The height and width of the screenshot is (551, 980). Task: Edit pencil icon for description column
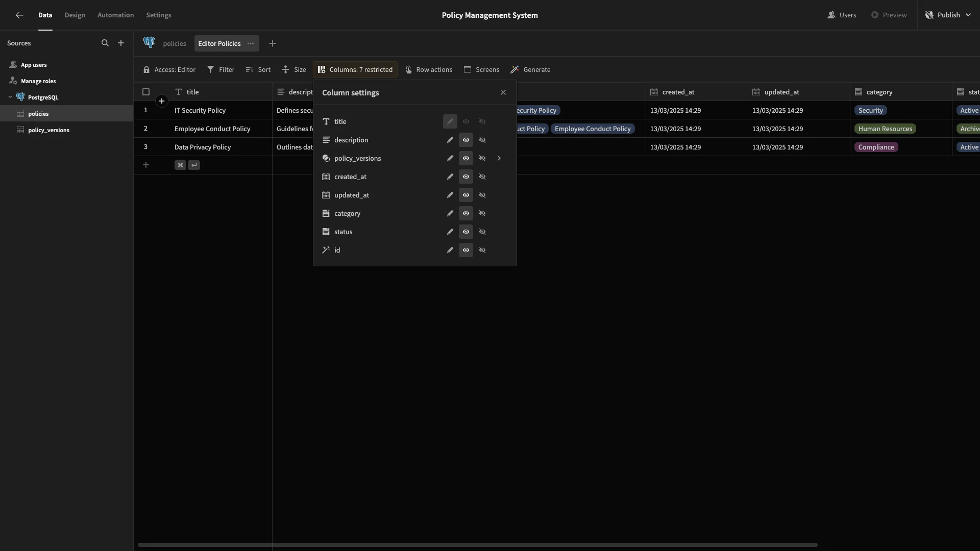click(450, 140)
